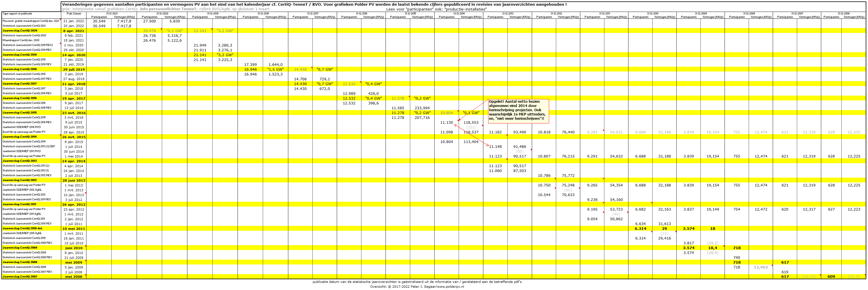Select the capacity value "31,613"

(664, 224)
